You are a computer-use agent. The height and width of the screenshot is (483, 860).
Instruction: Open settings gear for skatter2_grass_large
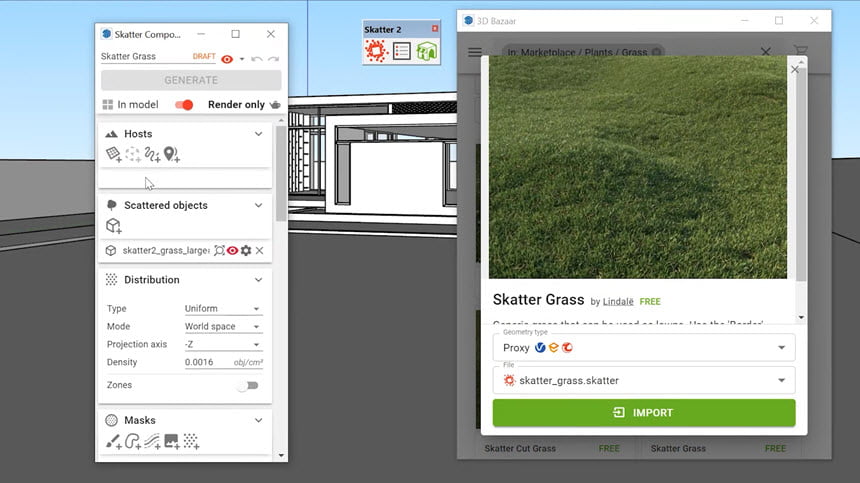[246, 251]
